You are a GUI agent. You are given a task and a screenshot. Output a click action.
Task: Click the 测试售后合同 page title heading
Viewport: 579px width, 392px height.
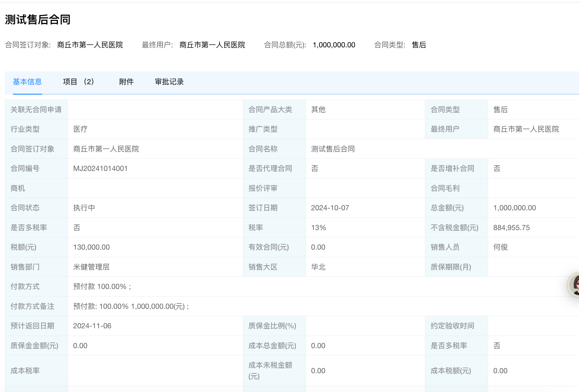point(38,19)
